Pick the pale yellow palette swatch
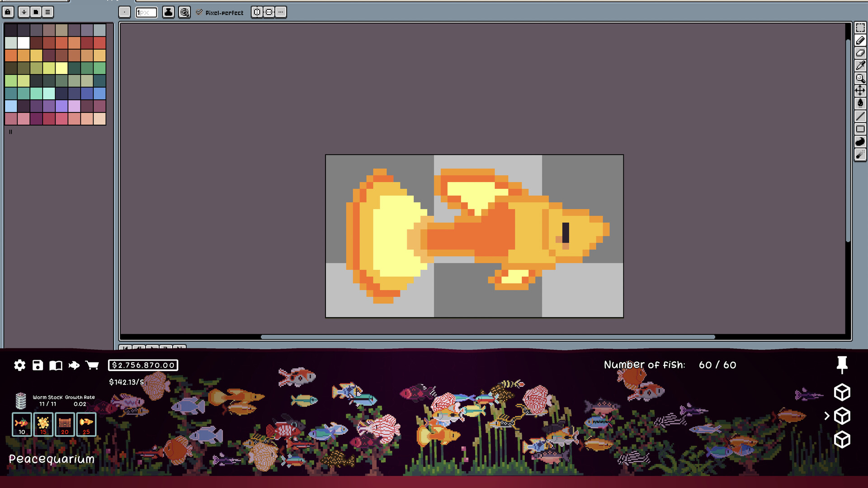868x488 pixels. click(x=61, y=68)
